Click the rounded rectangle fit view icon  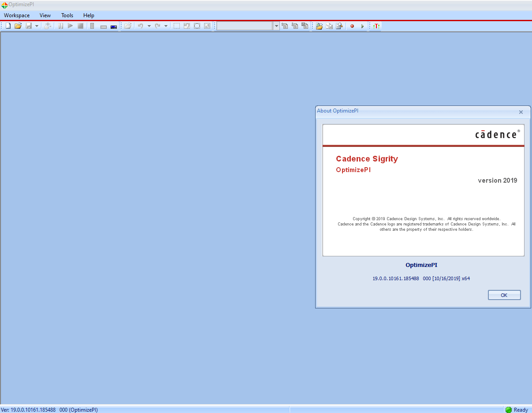click(197, 26)
